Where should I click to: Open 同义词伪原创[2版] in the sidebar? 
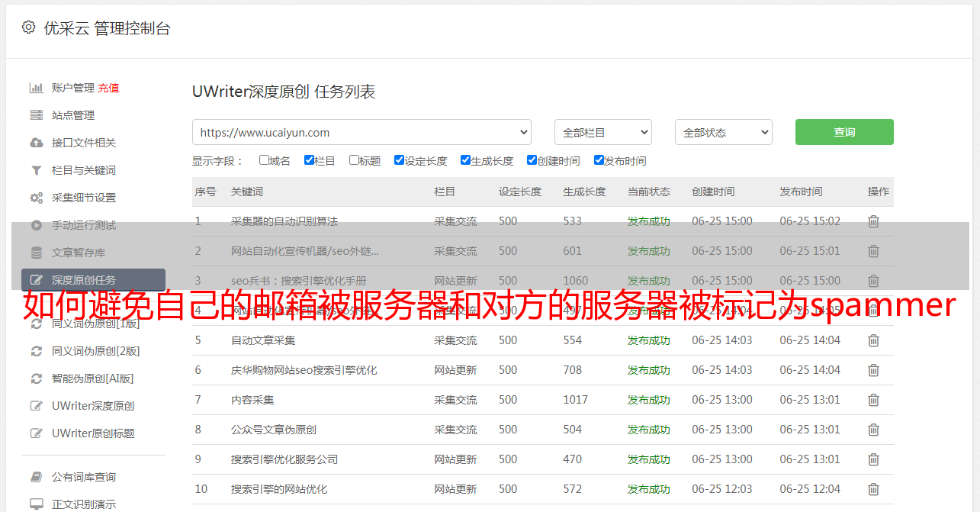[96, 351]
